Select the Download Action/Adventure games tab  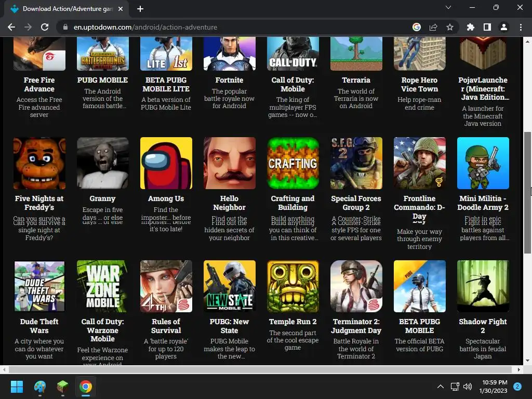(66, 9)
